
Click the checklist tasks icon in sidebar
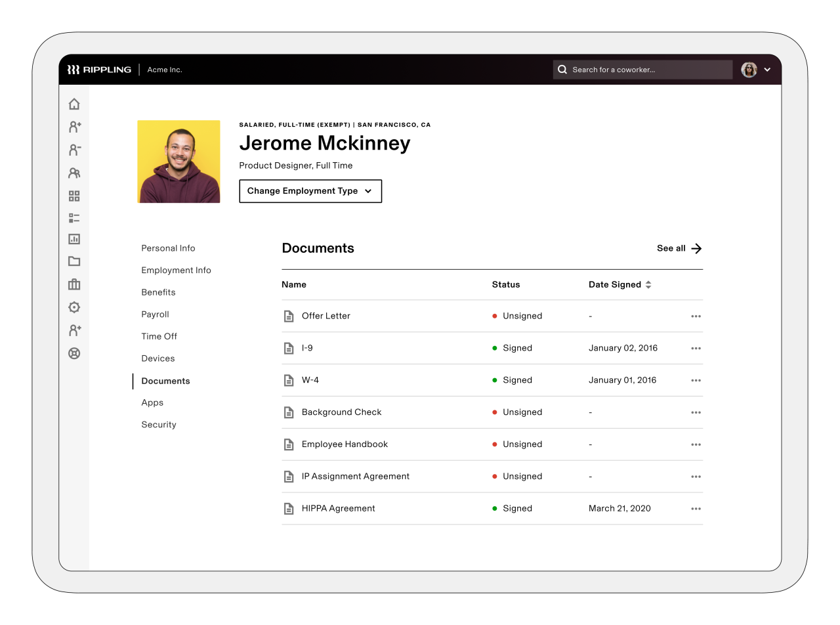[74, 218]
